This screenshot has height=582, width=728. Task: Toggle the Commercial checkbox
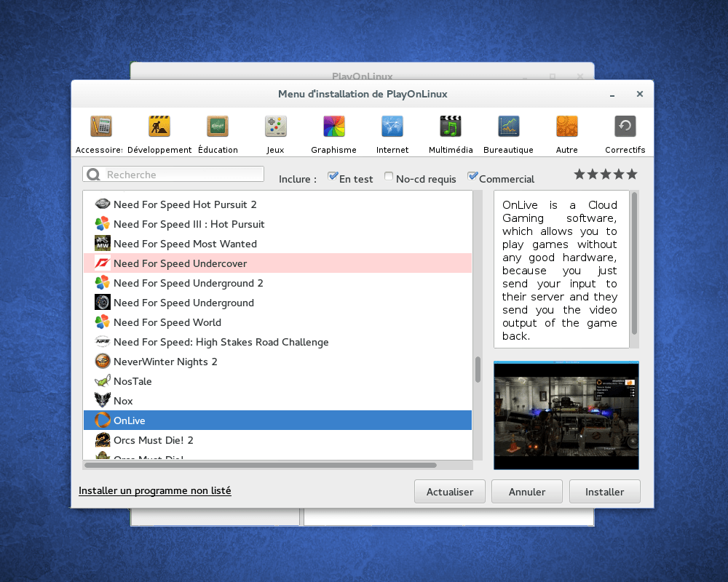pos(472,177)
